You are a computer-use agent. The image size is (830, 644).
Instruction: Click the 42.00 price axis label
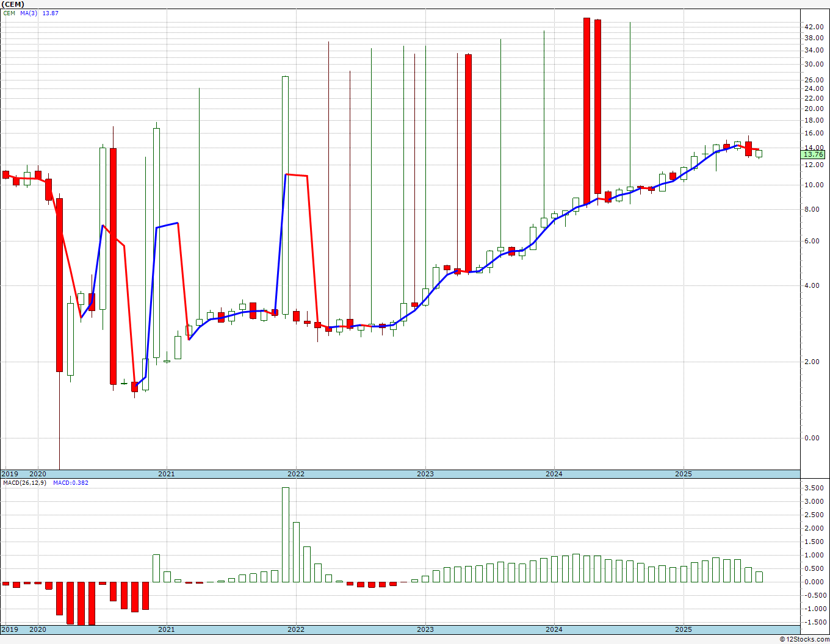click(814, 27)
